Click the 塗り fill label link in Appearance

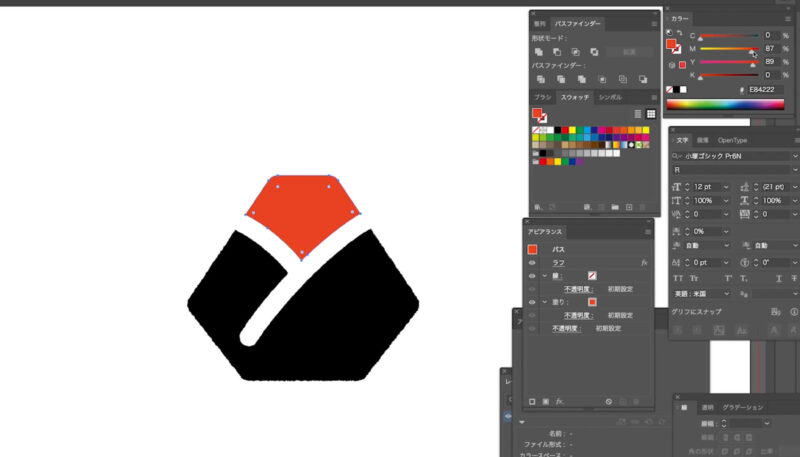click(x=559, y=302)
